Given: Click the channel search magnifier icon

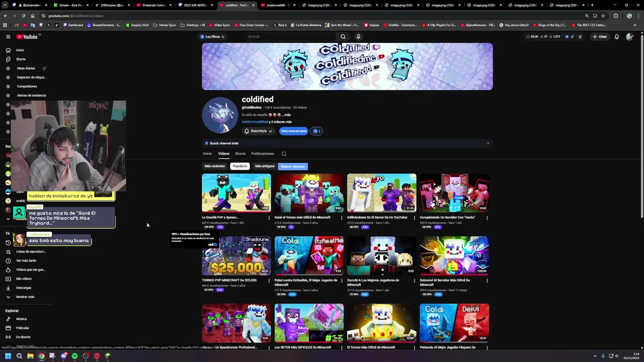Looking at the screenshot, I should [284, 154].
